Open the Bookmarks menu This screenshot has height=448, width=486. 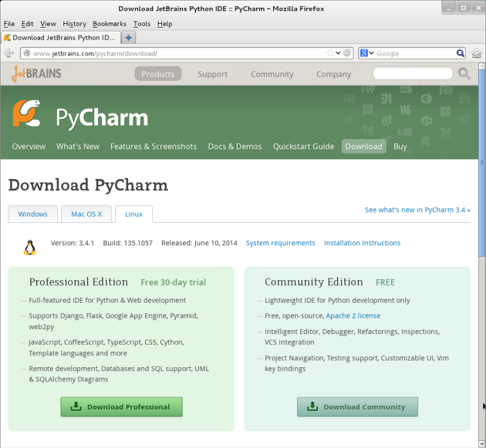point(110,24)
